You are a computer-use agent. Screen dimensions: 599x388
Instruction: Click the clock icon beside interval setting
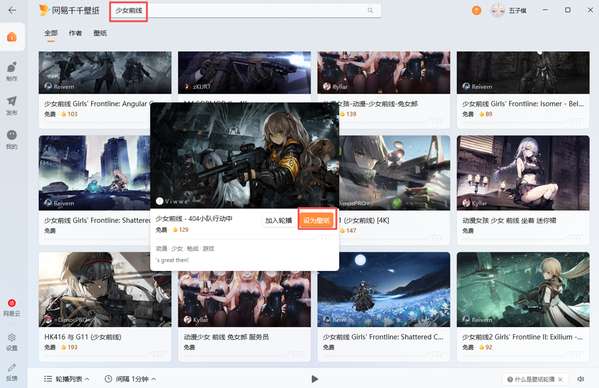[x=108, y=379]
